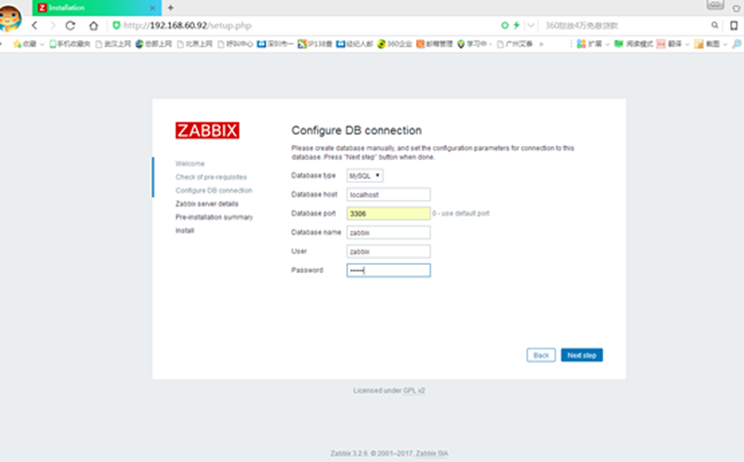
Task: Expand the address bar dropdown arrow
Action: click(x=531, y=25)
